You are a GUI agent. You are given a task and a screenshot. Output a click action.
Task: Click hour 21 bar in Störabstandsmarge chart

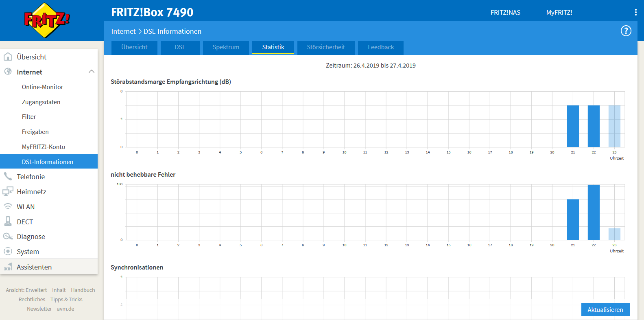[573, 126]
